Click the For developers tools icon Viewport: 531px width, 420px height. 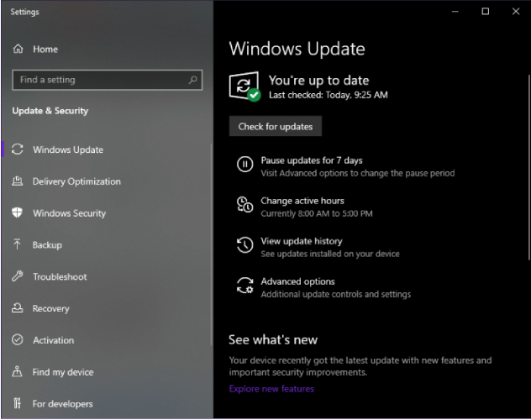18,403
